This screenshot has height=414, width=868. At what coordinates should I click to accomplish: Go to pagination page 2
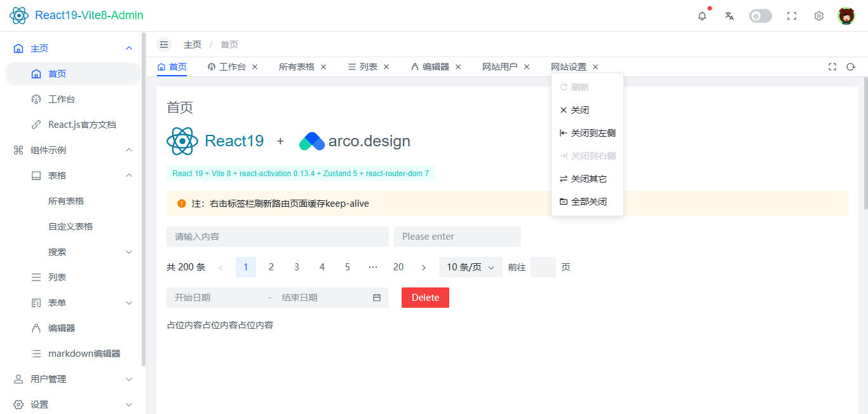click(271, 267)
